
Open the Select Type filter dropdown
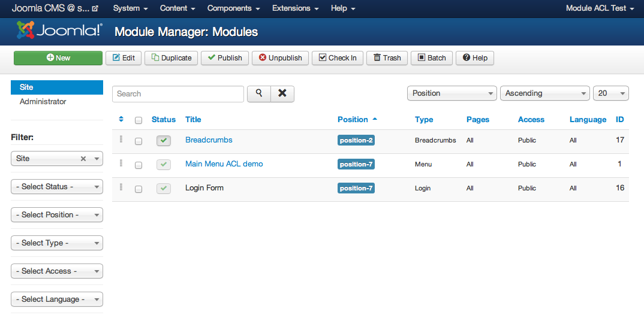57,243
